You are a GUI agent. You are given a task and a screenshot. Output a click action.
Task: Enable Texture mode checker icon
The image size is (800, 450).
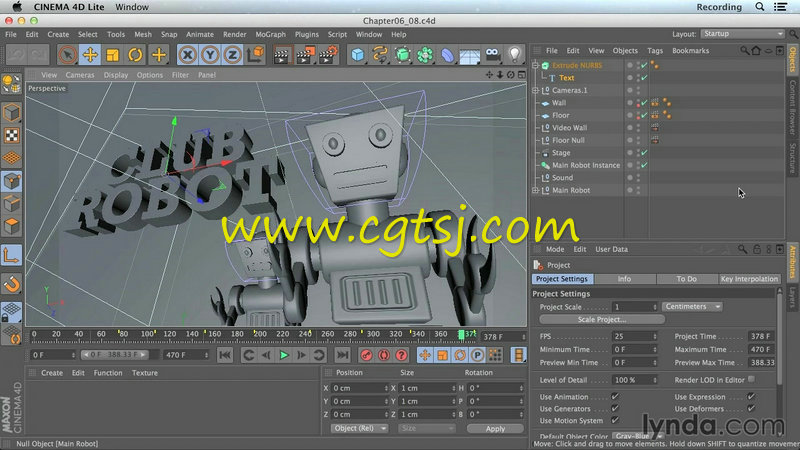[x=11, y=135]
